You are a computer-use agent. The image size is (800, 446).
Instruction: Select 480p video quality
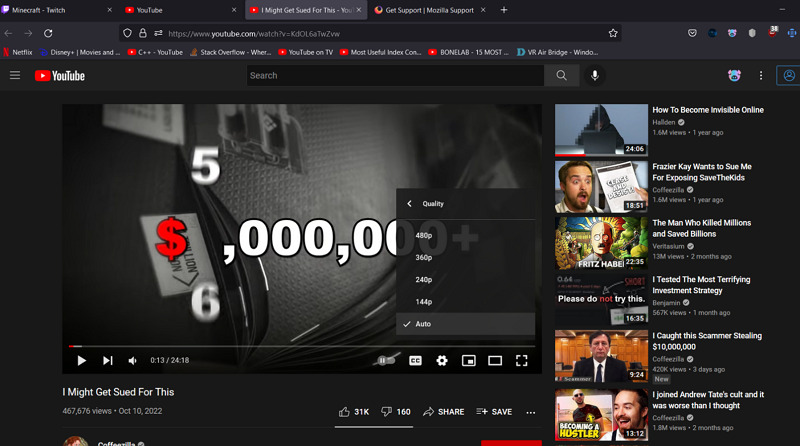point(424,236)
